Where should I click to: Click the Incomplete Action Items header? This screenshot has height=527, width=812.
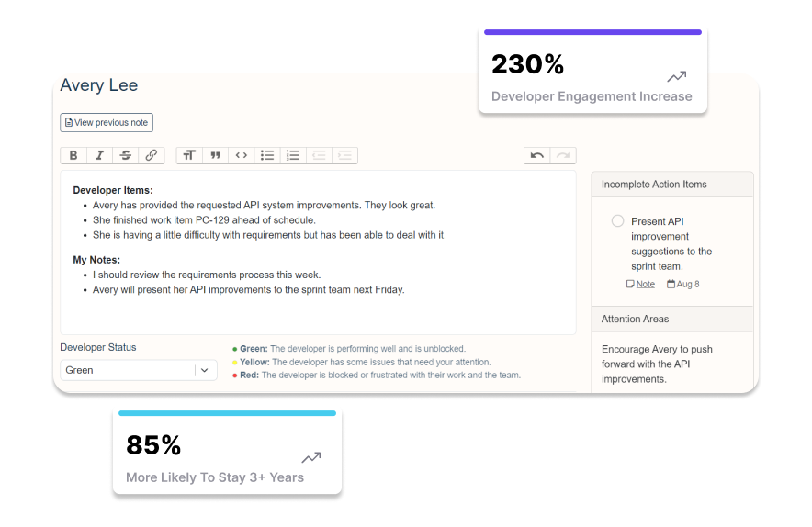[672, 185]
